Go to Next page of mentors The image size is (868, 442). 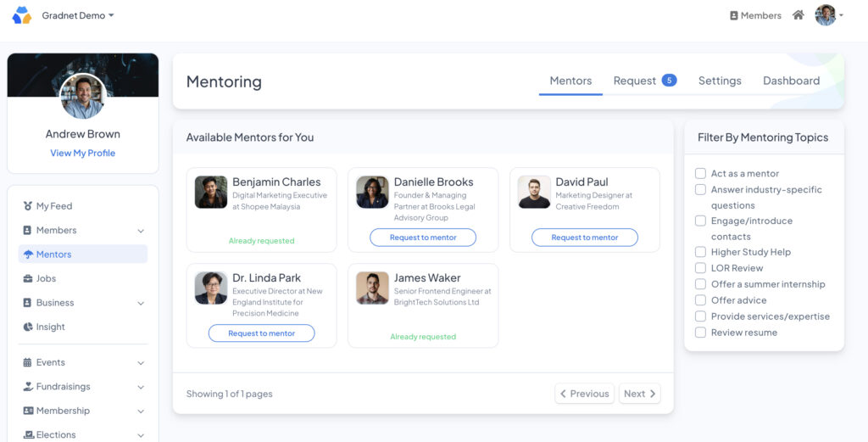pyautogui.click(x=639, y=394)
